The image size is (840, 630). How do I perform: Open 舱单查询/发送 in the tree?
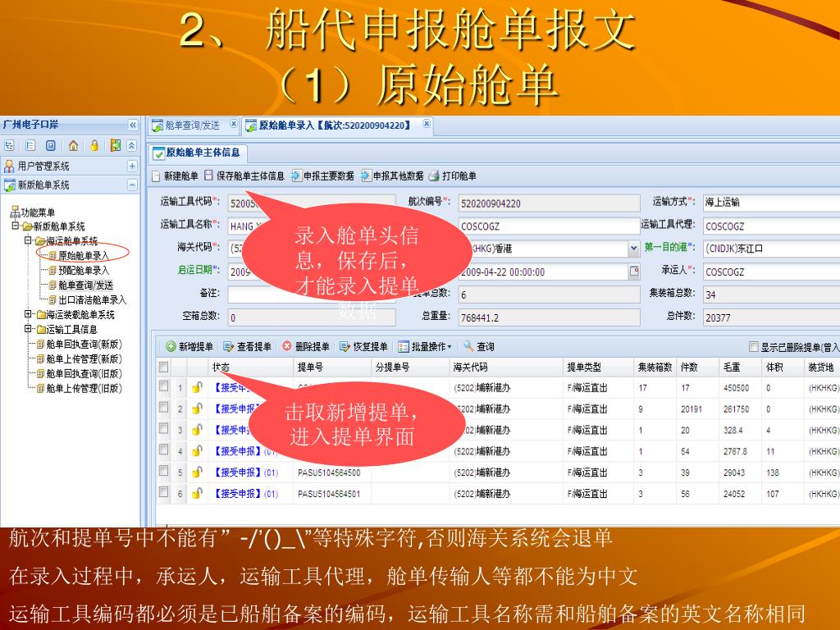pos(85,285)
